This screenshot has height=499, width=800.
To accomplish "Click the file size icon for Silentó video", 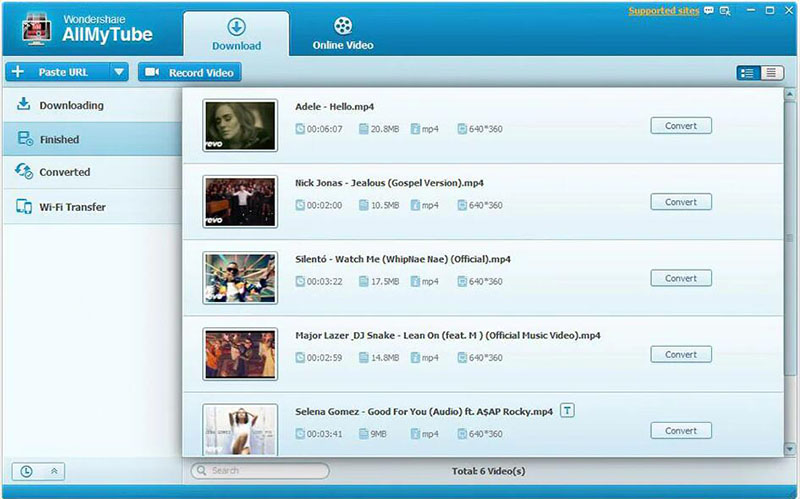I will click(x=363, y=281).
